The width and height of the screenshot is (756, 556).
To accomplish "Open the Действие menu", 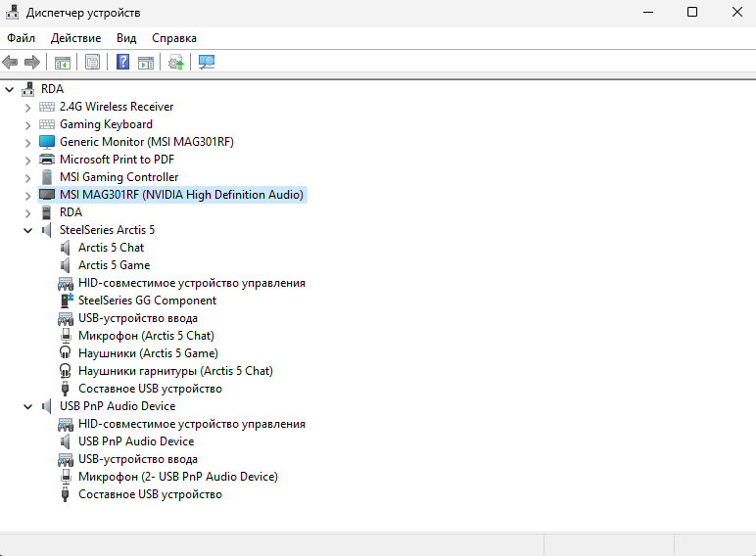I will (x=75, y=38).
